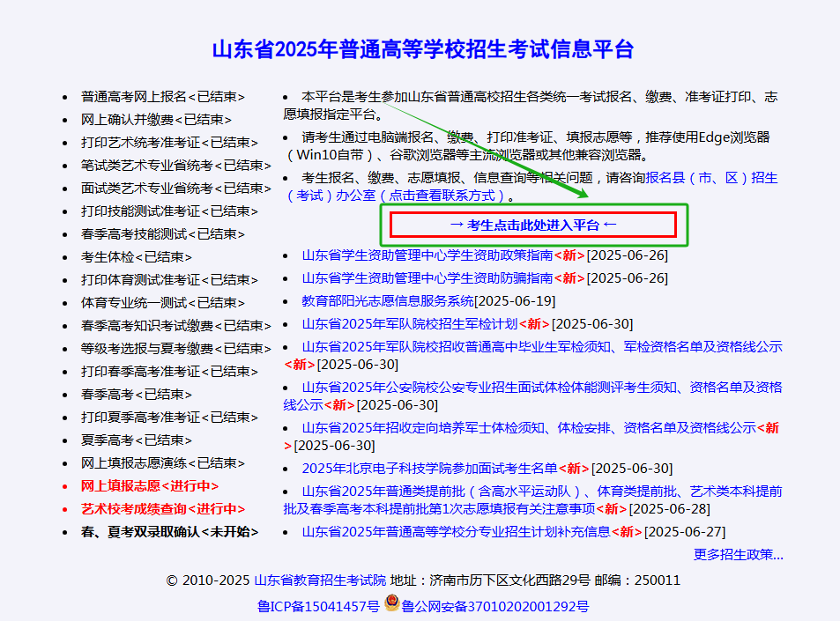
Task: Open 教育部阳光志愿信息服务系统 link
Action: [388, 301]
